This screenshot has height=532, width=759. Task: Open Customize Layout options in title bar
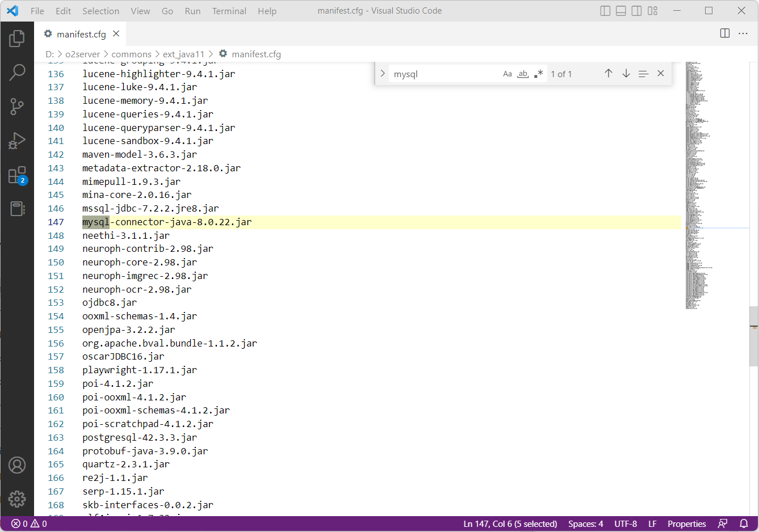653,11
